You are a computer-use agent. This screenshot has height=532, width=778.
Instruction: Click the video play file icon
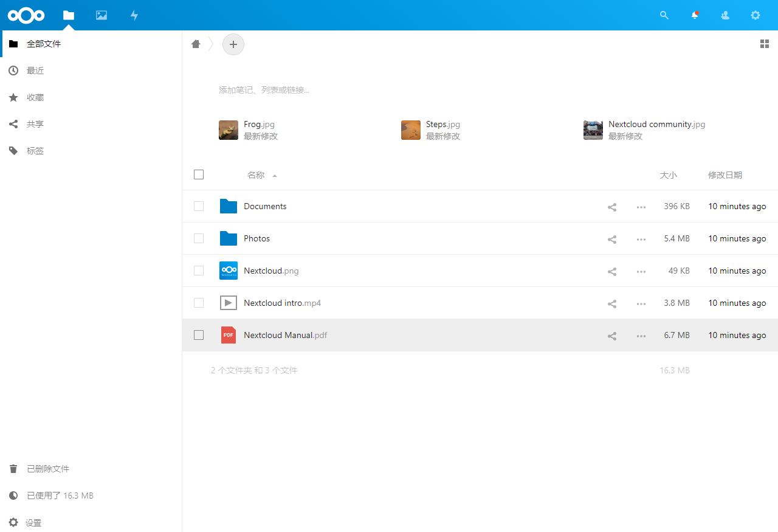click(229, 303)
